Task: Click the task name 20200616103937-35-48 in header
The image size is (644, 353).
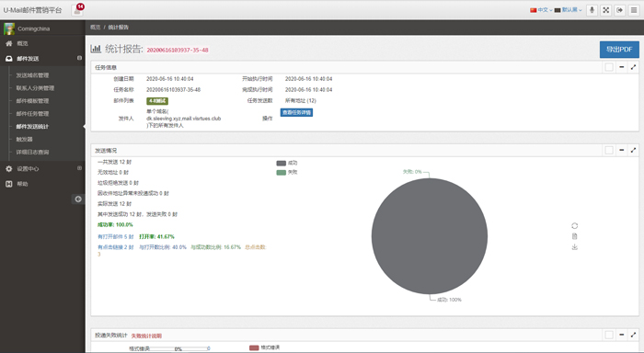Action: coord(178,50)
